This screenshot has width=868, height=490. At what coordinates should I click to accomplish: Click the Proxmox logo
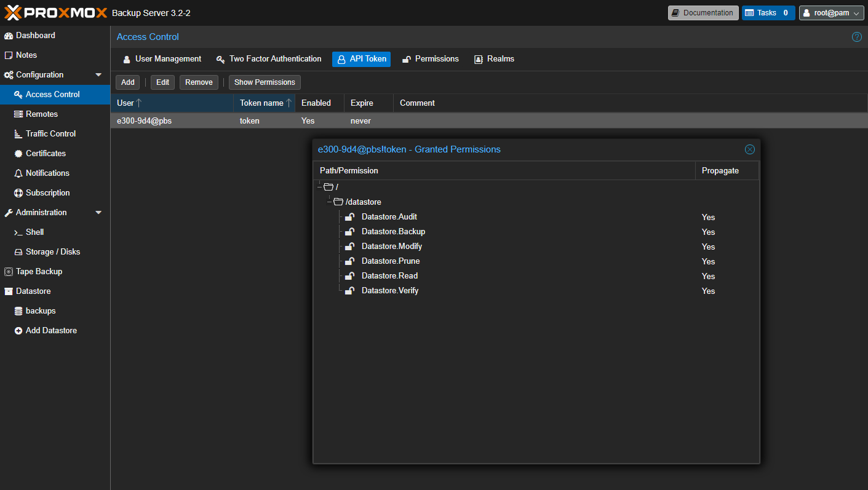tap(56, 12)
